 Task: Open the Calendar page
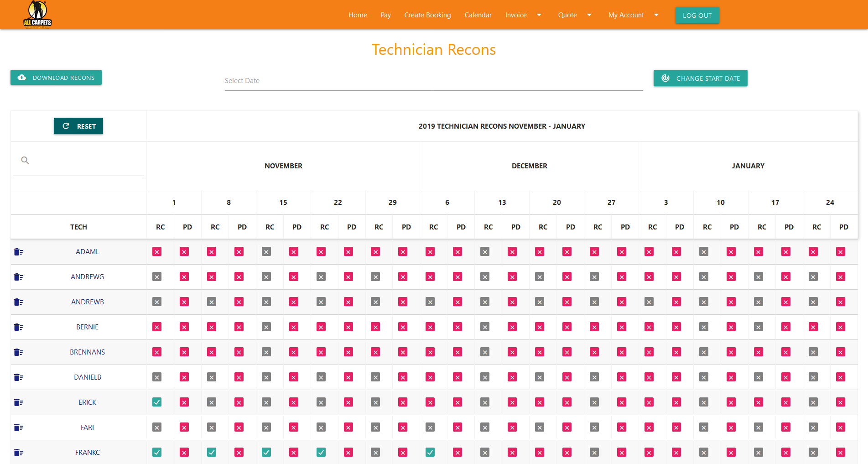[478, 15]
